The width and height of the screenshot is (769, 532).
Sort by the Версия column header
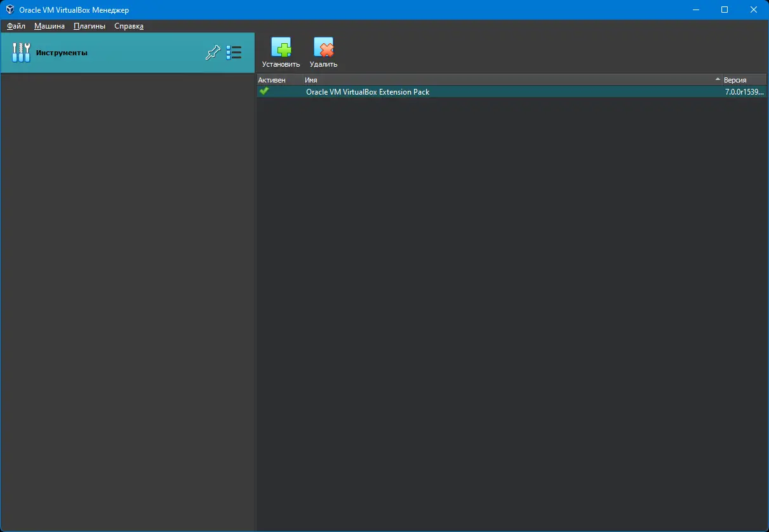click(744, 80)
